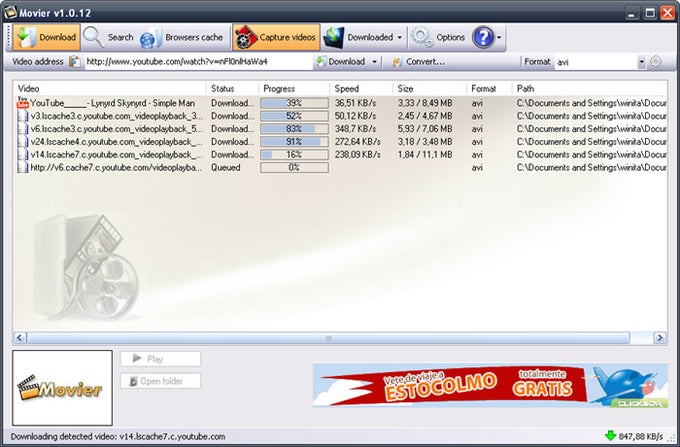Viewport: 680px width, 447px height.
Task: Click the Movier logo preview thumbnail
Action: point(62,388)
